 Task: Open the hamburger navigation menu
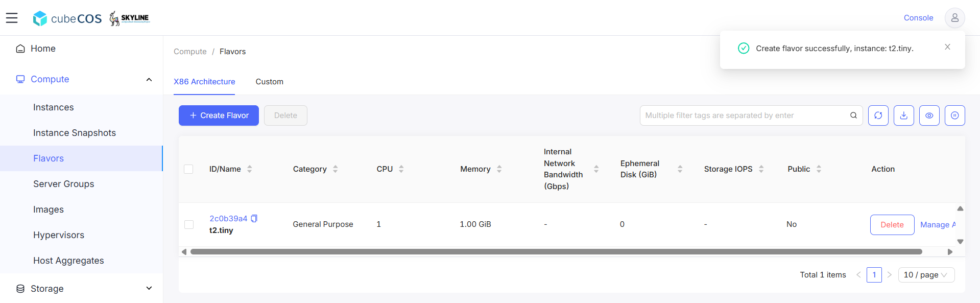pyautogui.click(x=12, y=18)
